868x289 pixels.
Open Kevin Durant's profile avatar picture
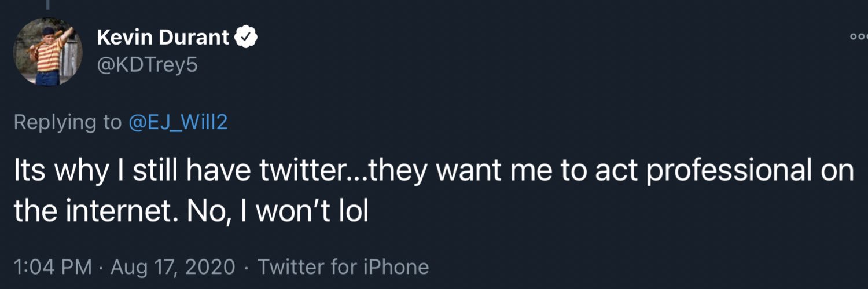point(49,52)
